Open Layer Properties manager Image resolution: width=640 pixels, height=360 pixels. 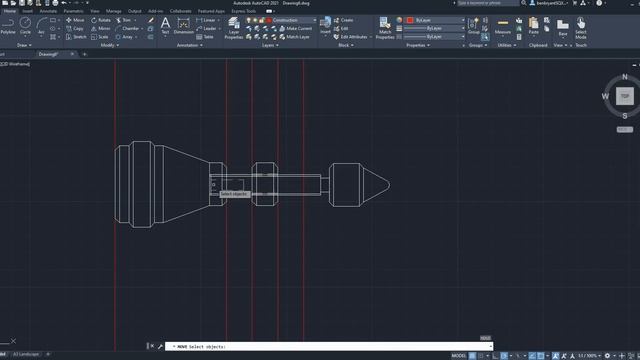pyautogui.click(x=234, y=28)
